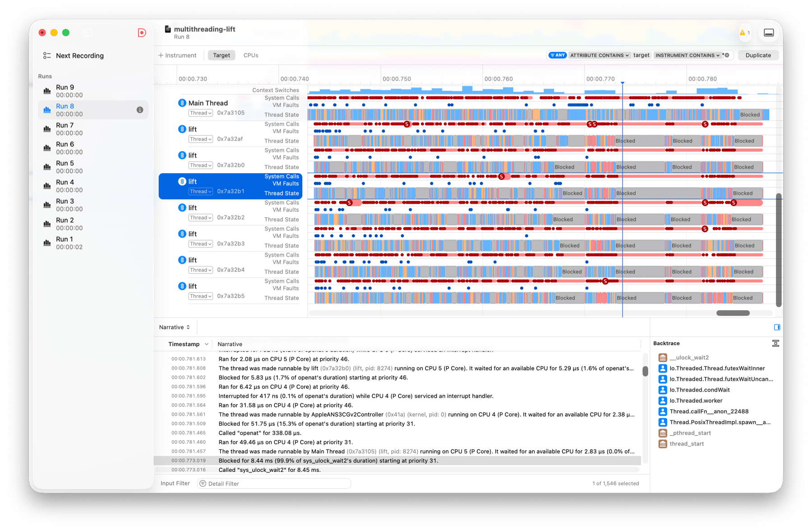The width and height of the screenshot is (812, 531).
Task: Click the 00:00.750 mark on time ruler
Action: point(397,79)
